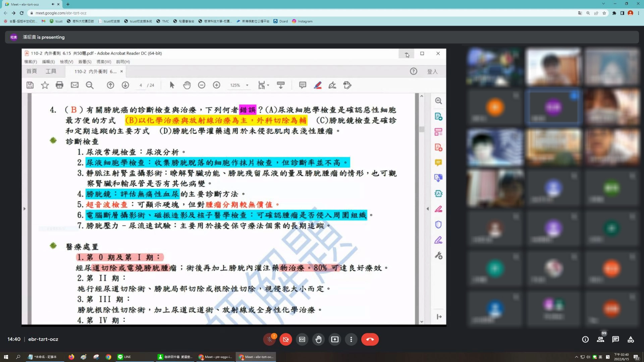Click the zoom in plus icon
The height and width of the screenshot is (362, 644).
[217, 85]
